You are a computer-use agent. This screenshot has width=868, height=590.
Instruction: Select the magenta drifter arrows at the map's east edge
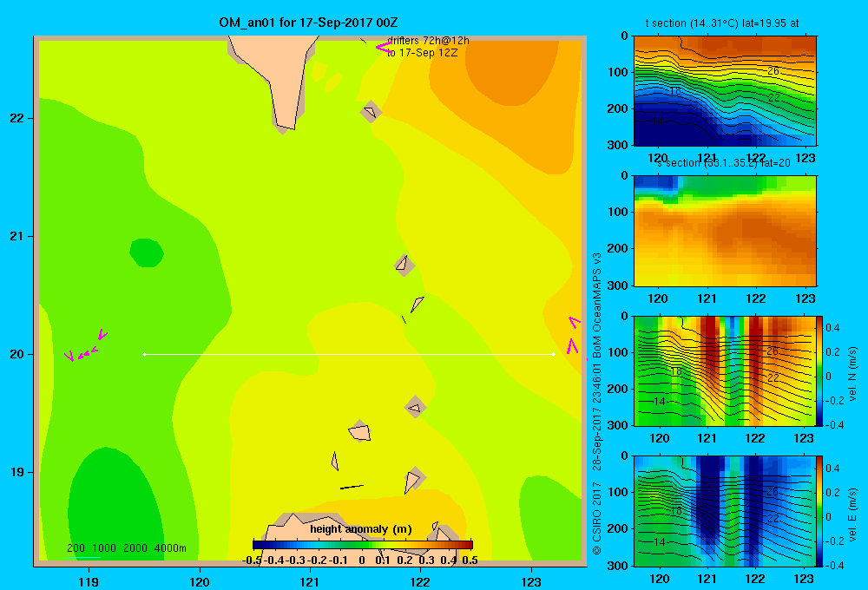[574, 336]
